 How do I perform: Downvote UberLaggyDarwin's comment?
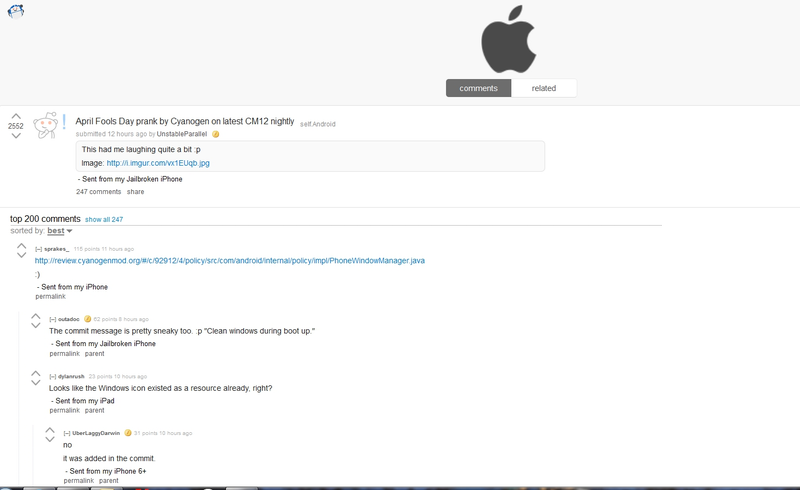pos(50,439)
